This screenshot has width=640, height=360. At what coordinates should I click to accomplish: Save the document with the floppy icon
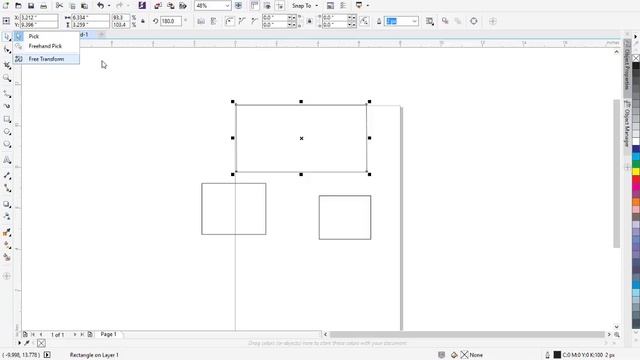pos(31,6)
